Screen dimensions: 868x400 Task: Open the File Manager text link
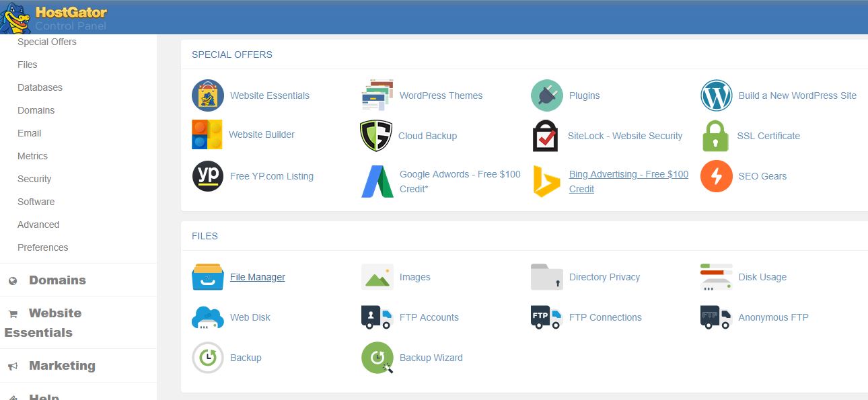258,277
